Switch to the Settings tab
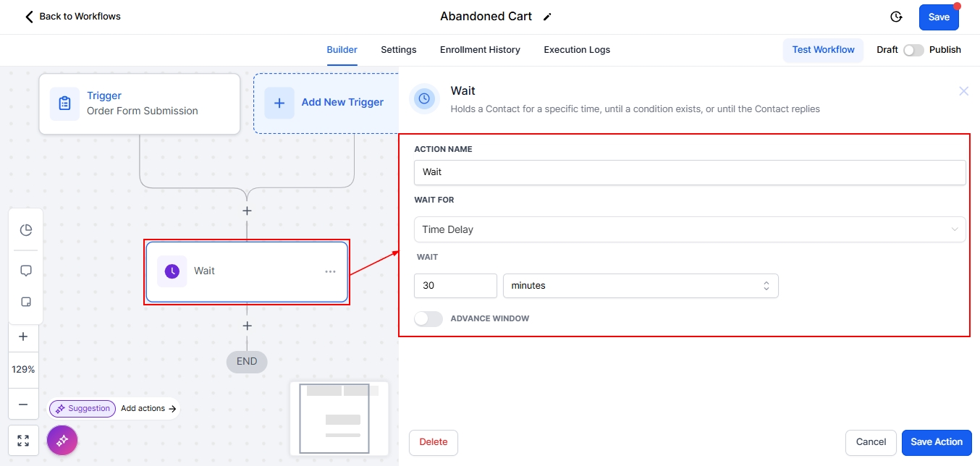The image size is (980, 466). pyautogui.click(x=398, y=50)
